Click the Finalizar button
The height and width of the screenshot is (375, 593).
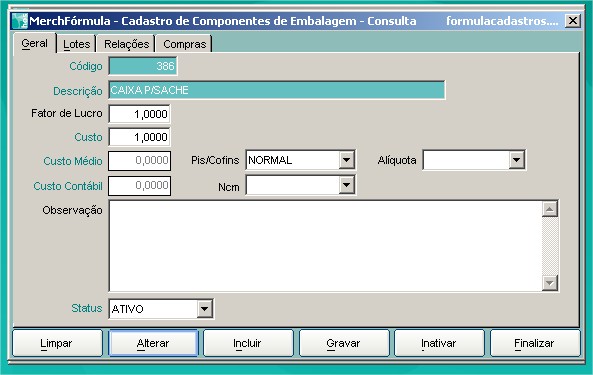(535, 343)
